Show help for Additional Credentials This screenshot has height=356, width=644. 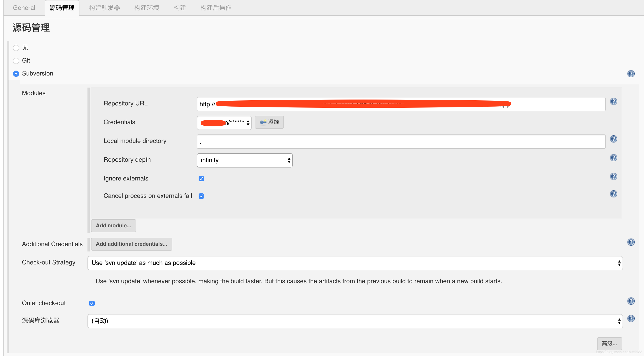[631, 242]
